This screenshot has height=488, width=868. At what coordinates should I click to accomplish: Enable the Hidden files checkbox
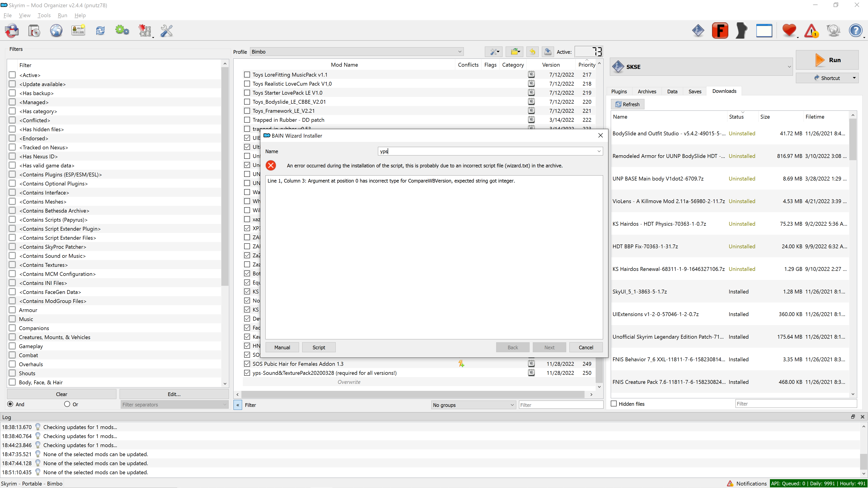[614, 404]
